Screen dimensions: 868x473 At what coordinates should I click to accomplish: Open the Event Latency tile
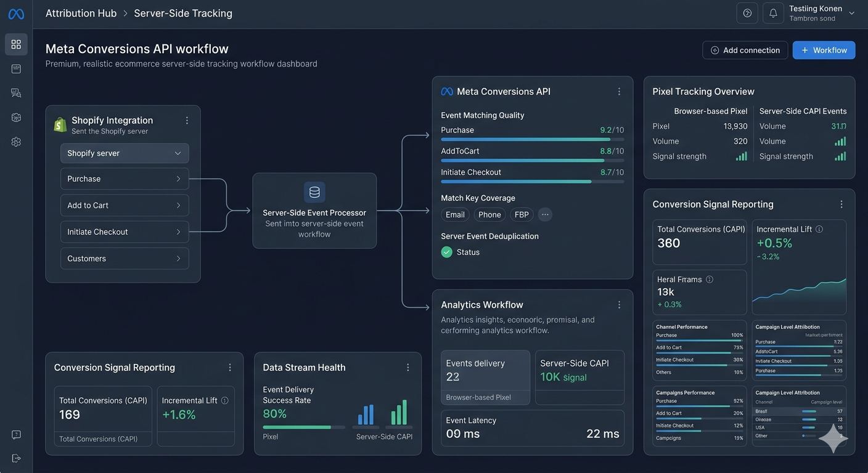[x=533, y=428]
